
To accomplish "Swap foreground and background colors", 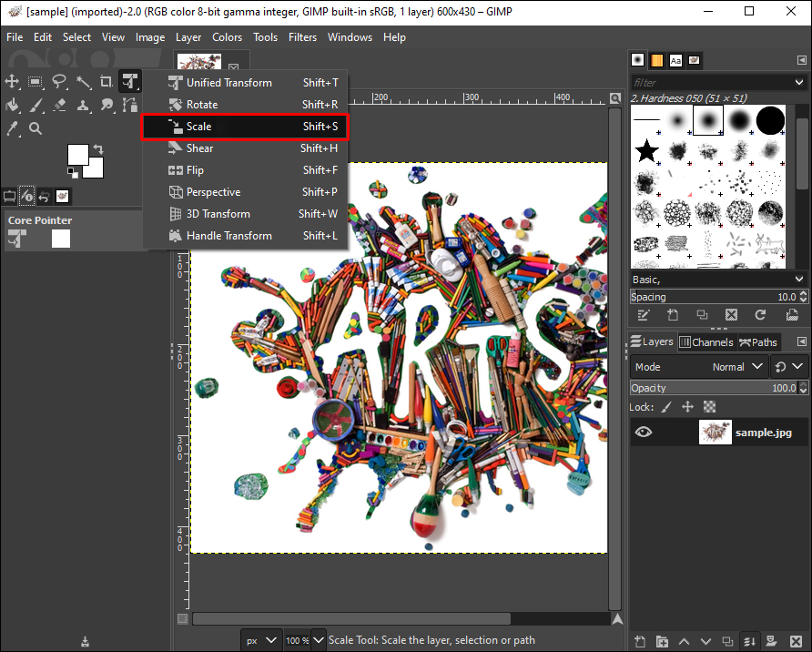I will click(97, 148).
